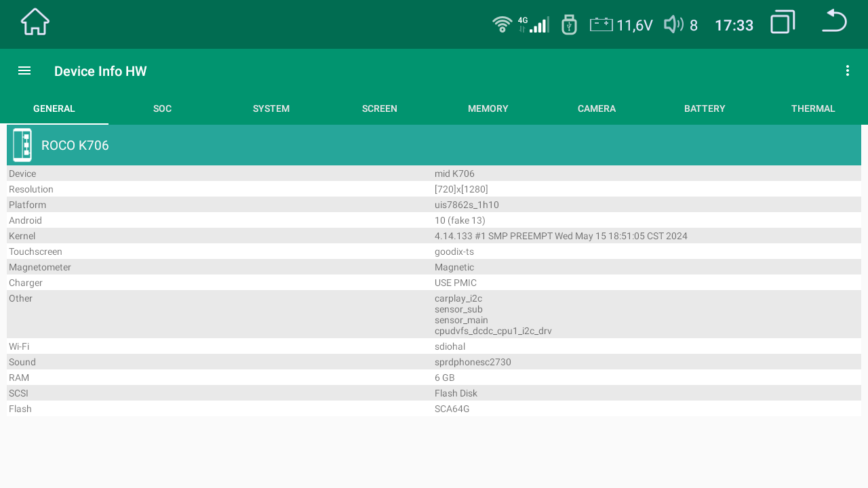Go to the THERMAL tab
The width and height of the screenshot is (868, 488).
coord(813,108)
